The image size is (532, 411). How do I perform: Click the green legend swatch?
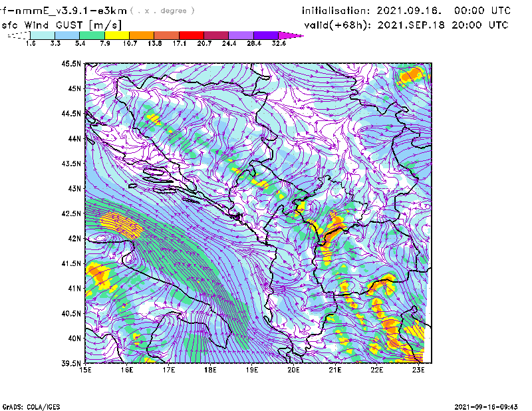tap(92, 35)
